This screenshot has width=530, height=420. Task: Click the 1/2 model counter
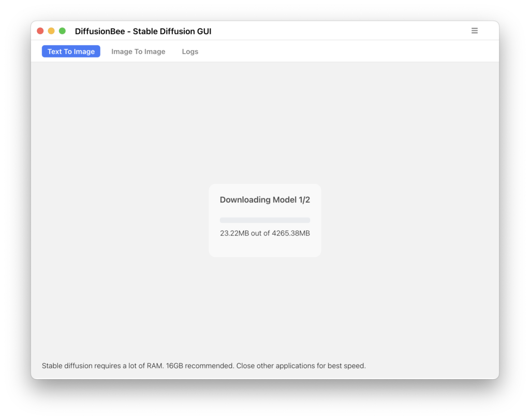(304, 200)
